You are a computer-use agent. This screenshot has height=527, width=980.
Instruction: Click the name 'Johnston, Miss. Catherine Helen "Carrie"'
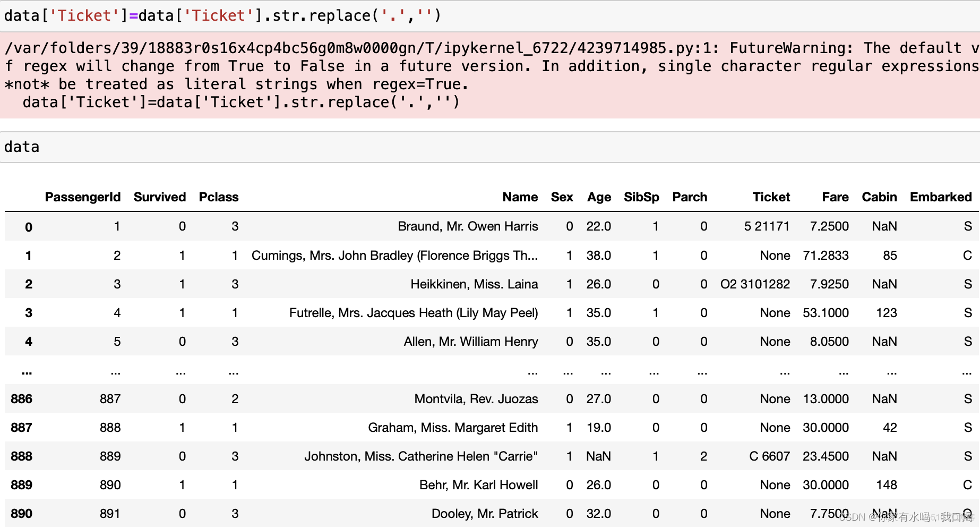coord(421,456)
